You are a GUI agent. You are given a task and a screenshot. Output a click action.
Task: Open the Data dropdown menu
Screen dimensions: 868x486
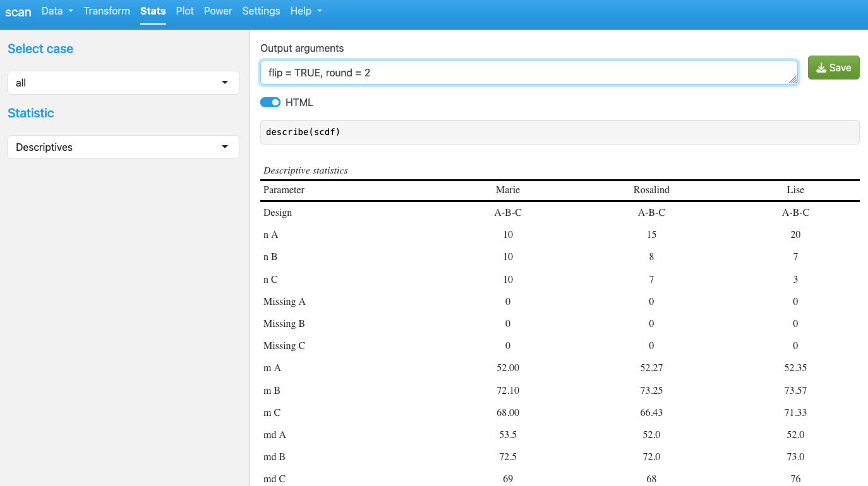click(57, 11)
